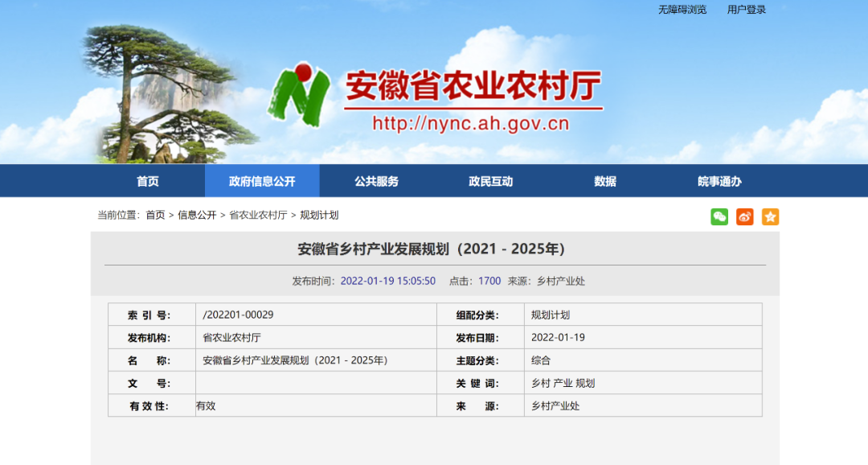This screenshot has width=868, height=465.
Task: Click 首页 in the breadcrumb trail
Action: pos(155,215)
